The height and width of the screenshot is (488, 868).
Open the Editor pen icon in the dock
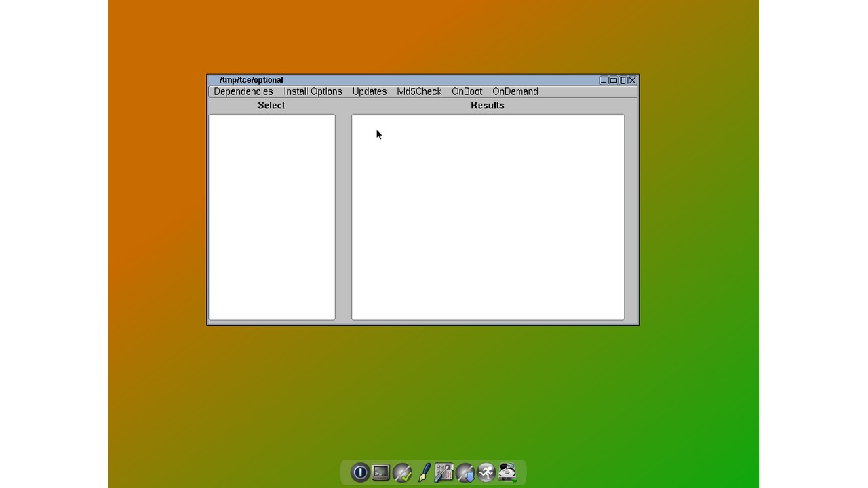pyautogui.click(x=424, y=472)
